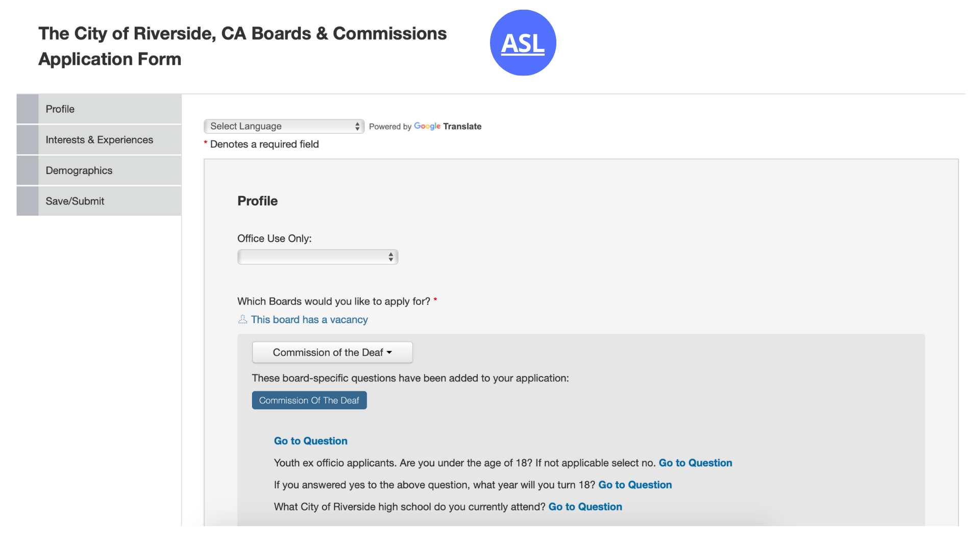Click the Google logo

click(x=427, y=126)
